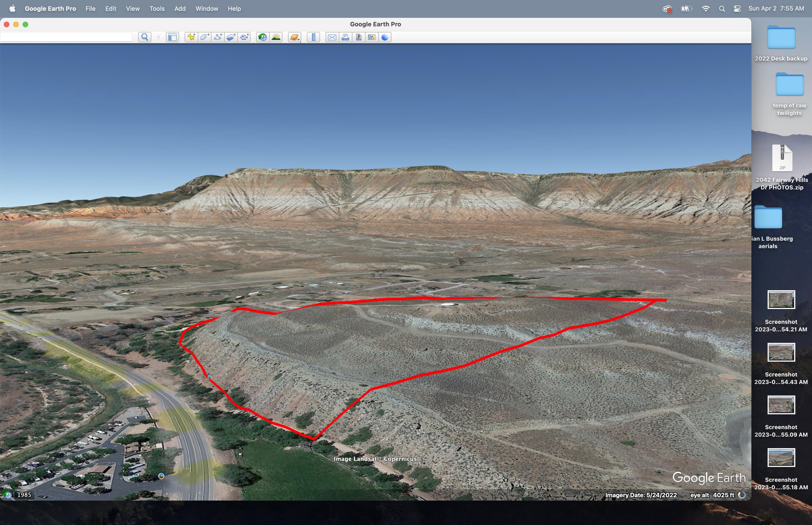
Task: Toggle sunlight across the landscape
Action: point(276,37)
